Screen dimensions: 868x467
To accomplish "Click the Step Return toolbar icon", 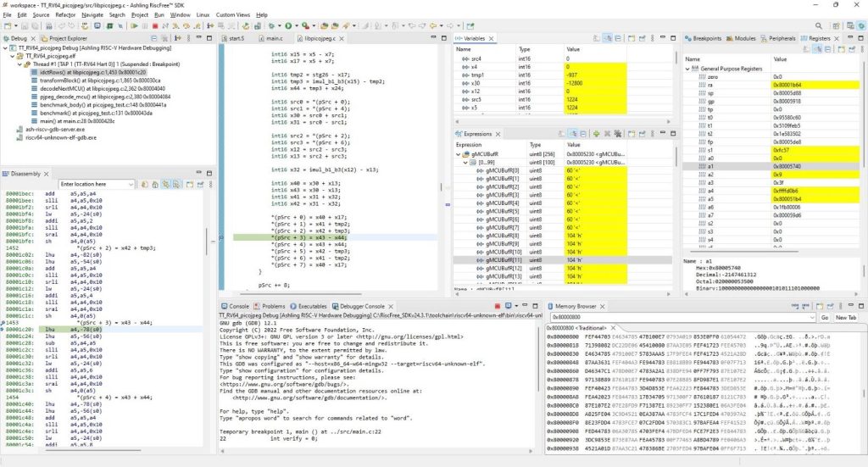I will (197, 25).
